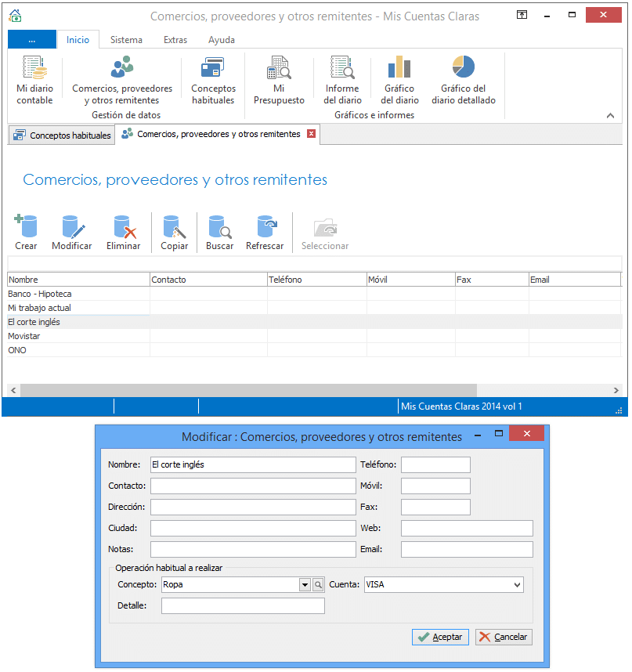Close the Comercios, proveedores tab with red X
The width and height of the screenshot is (632, 672).
(312, 134)
